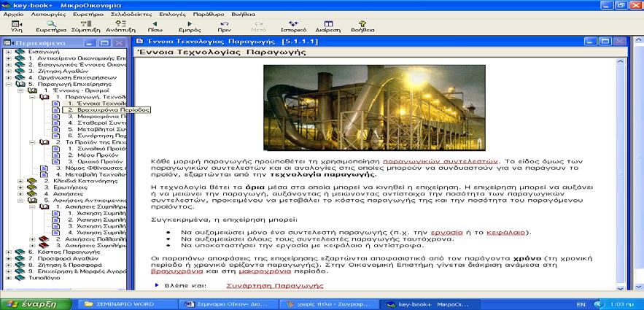This screenshot has height=310, width=644.
Task: Select tree item 4. Σταθεροί Συντ.
Action: pyautogui.click(x=96, y=123)
